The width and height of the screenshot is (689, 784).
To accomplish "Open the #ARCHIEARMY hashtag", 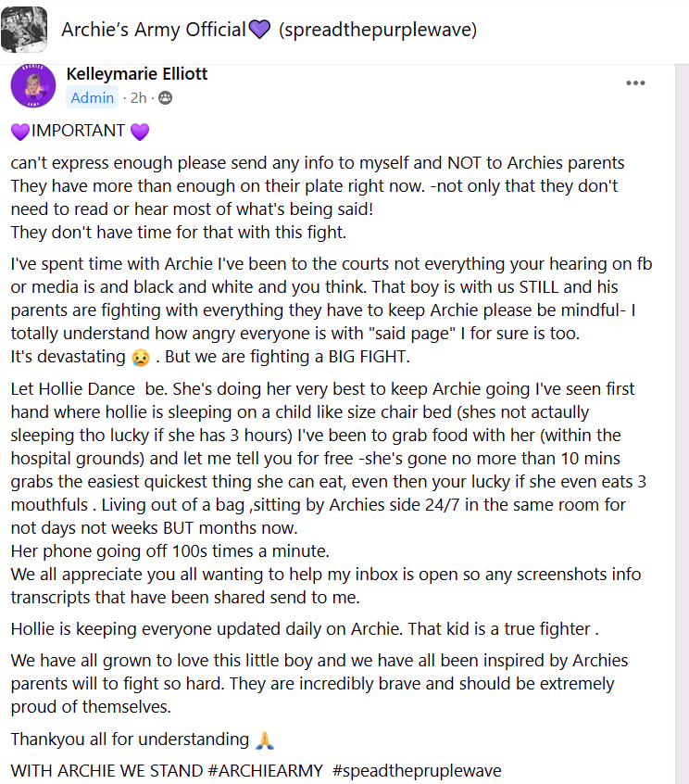I will click(265, 770).
